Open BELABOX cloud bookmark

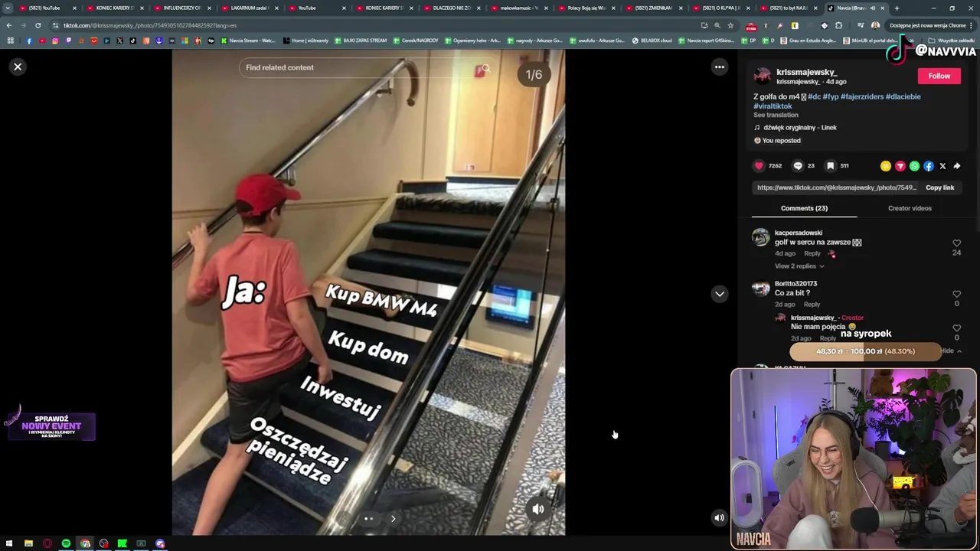[x=652, y=41]
